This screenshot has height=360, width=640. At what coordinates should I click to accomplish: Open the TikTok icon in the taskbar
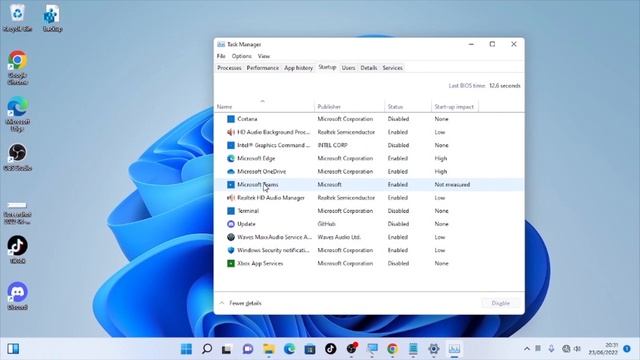point(331,349)
